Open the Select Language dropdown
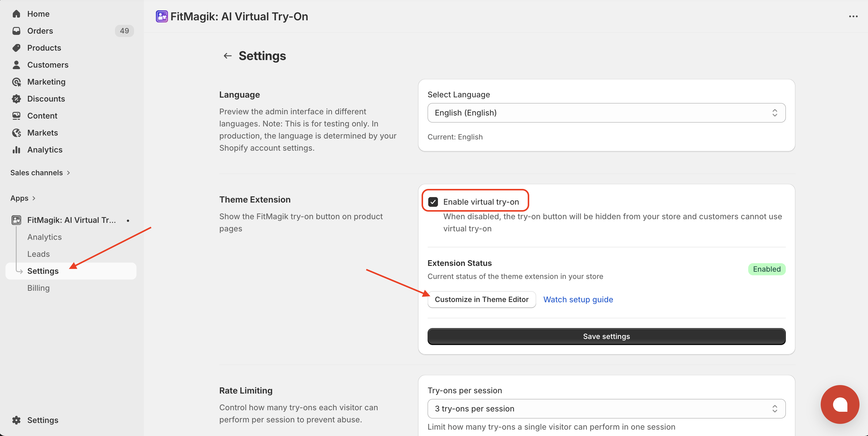Viewport: 868px width, 436px height. point(606,113)
